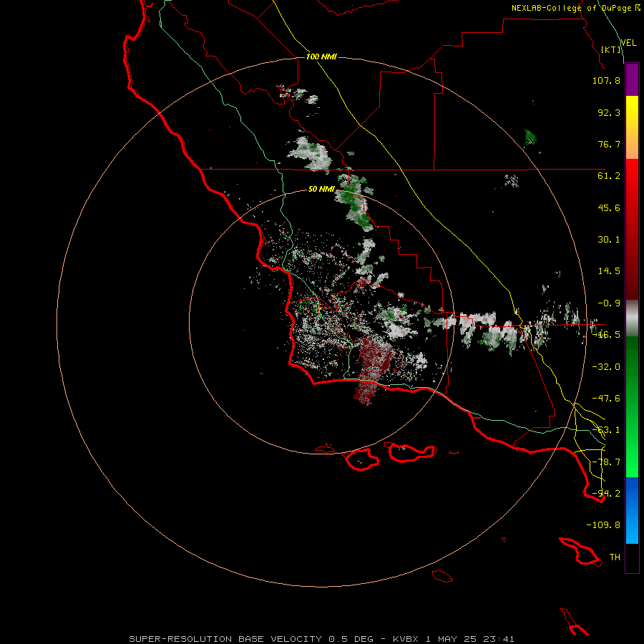Click the 50 NMI range ring label

[321, 190]
